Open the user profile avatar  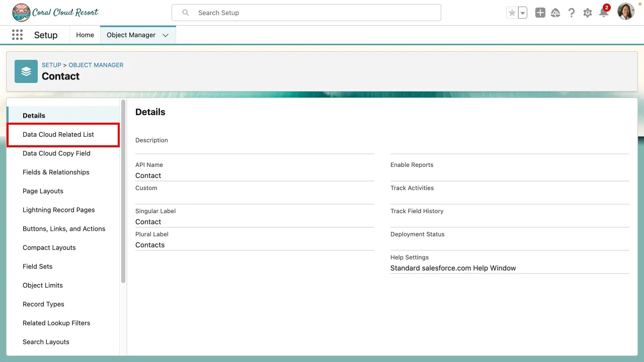pyautogui.click(x=625, y=12)
